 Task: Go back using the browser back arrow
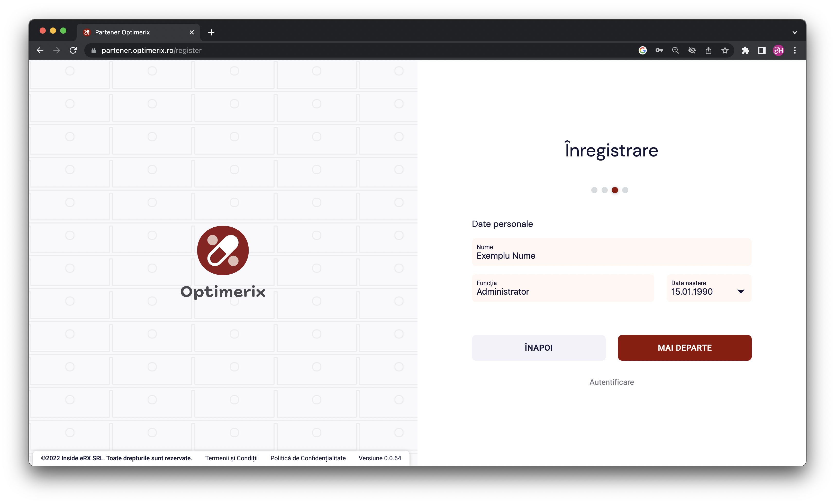click(40, 50)
